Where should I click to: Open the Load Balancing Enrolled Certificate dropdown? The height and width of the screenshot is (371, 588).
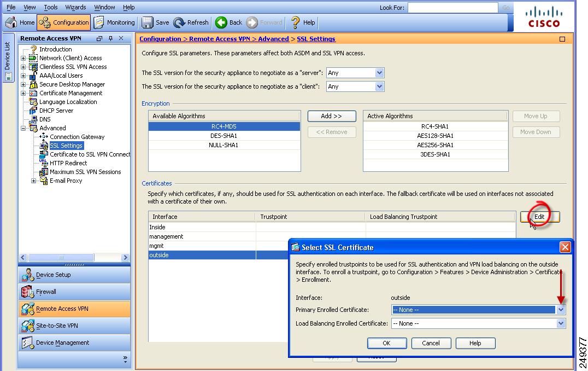(561, 323)
